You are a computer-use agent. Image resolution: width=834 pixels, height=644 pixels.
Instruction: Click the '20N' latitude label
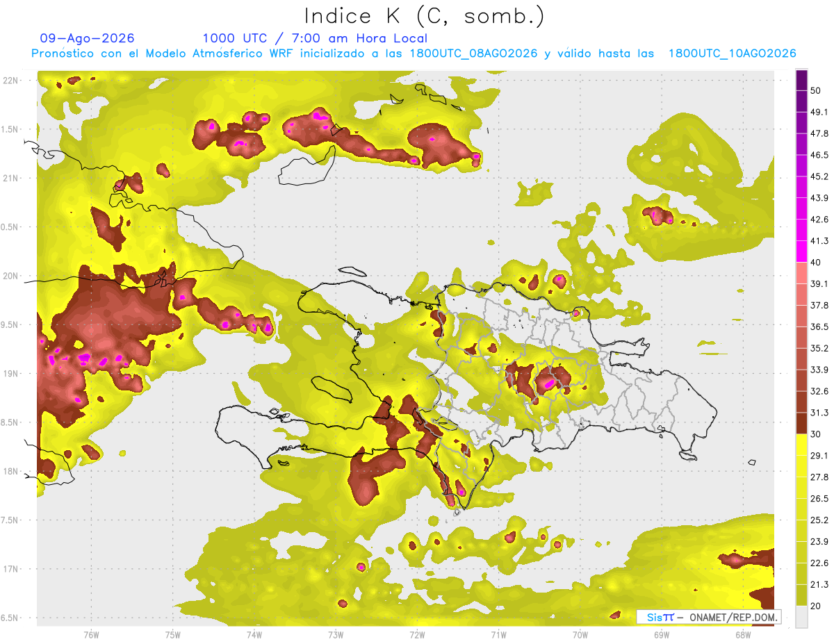[x=10, y=276]
